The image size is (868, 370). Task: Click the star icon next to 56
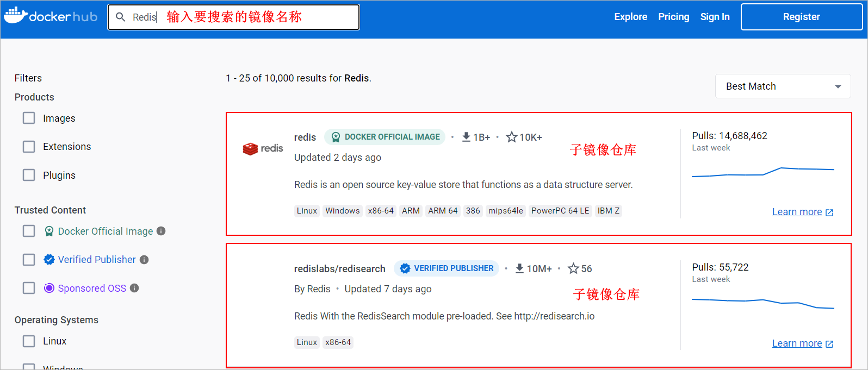[x=573, y=268]
